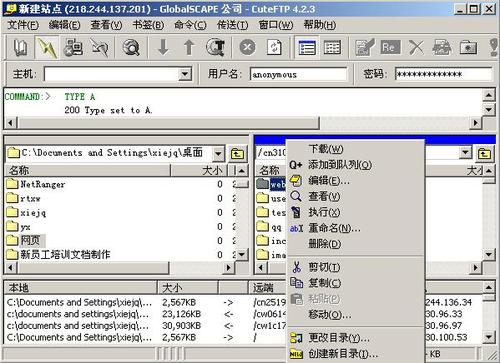Expand the remote path dropdown

[x=465, y=153]
